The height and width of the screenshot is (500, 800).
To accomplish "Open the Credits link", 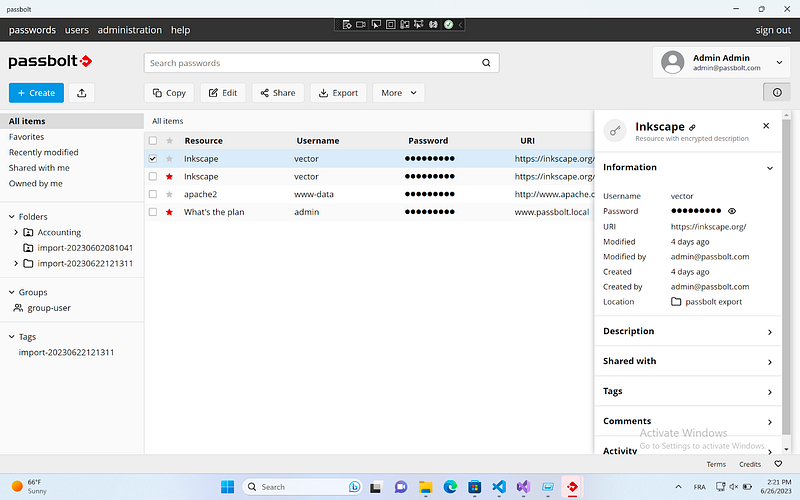I will [749, 464].
